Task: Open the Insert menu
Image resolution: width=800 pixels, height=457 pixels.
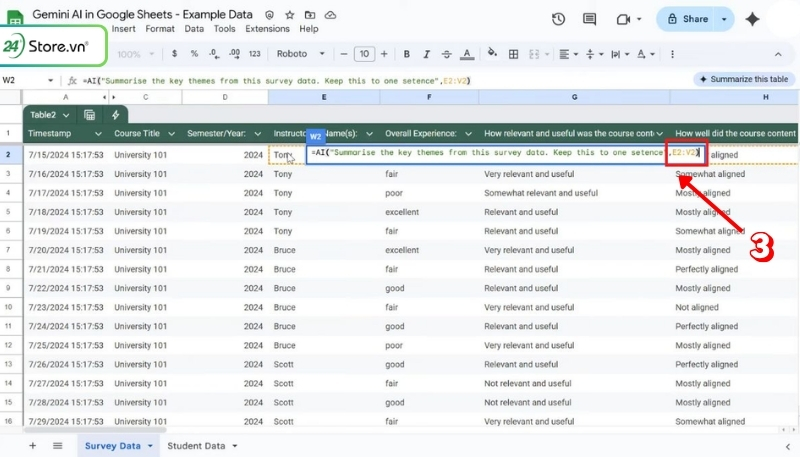Action: click(x=123, y=29)
